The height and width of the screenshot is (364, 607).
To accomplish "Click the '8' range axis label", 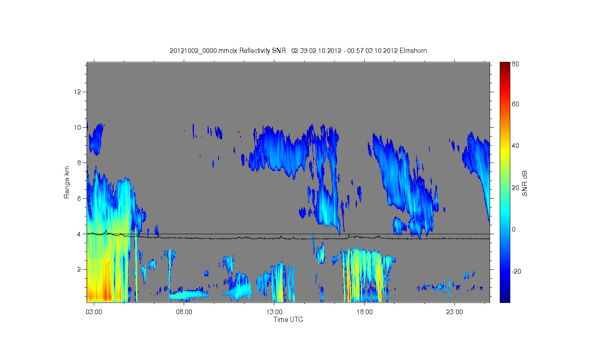I will (79, 163).
